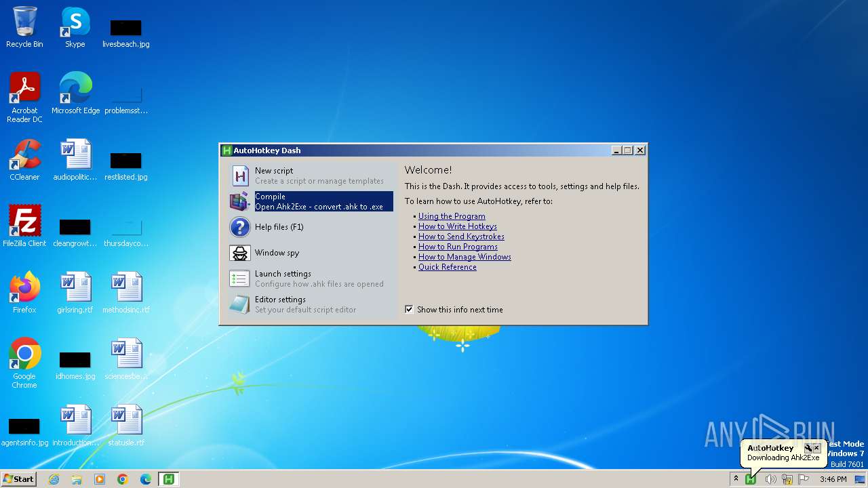The width and height of the screenshot is (868, 488).
Task: Select Microsoft Edge desktop shortcut
Action: point(75,94)
